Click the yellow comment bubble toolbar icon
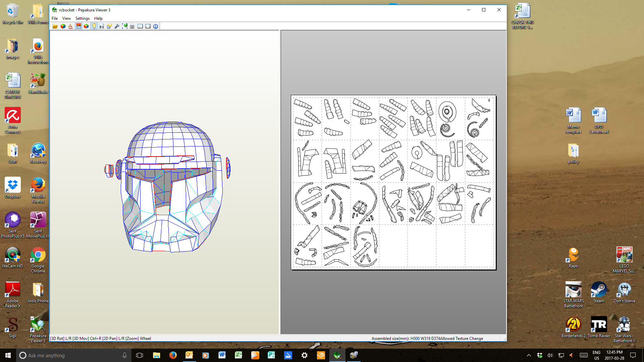This screenshot has height=362, width=644. [109, 26]
